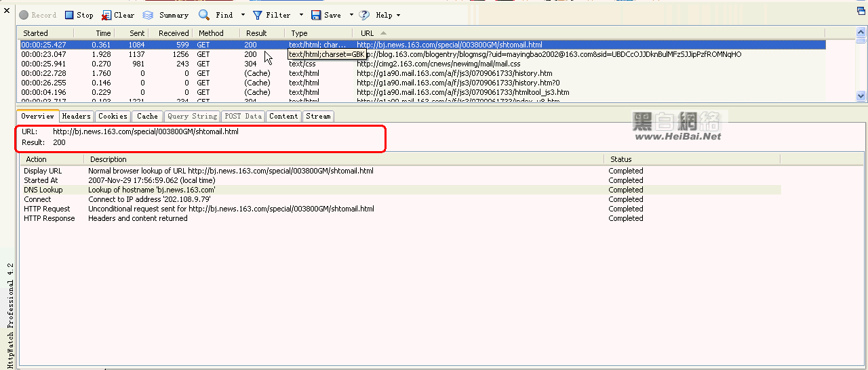This screenshot has width=868, height=370.
Task: Select the htmltool_js3.htm request row
Action: [x=422, y=92]
